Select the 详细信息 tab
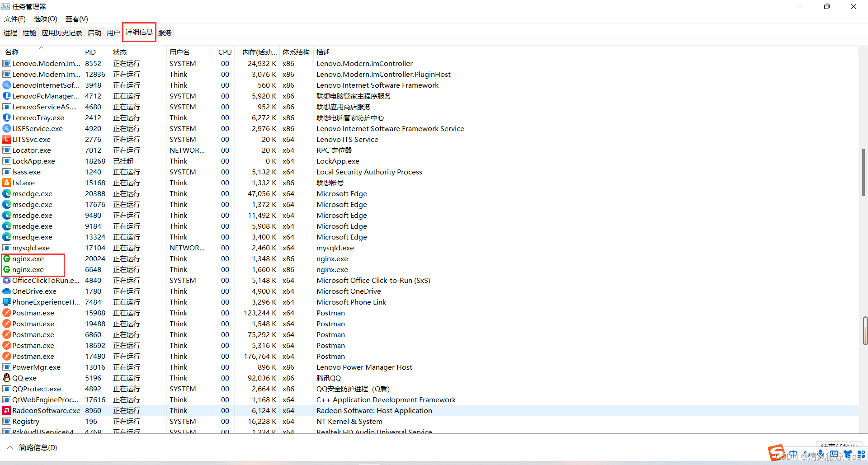The height and width of the screenshot is (465, 868). (139, 32)
